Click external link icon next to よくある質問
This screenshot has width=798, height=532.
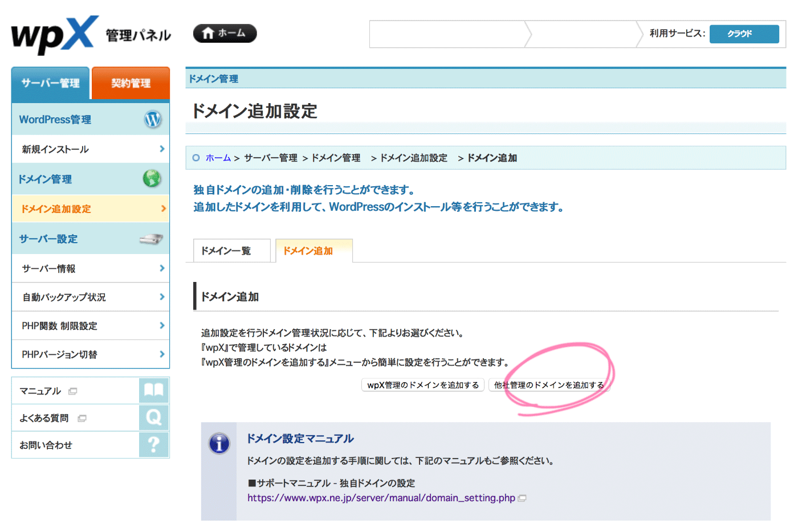[82, 418]
